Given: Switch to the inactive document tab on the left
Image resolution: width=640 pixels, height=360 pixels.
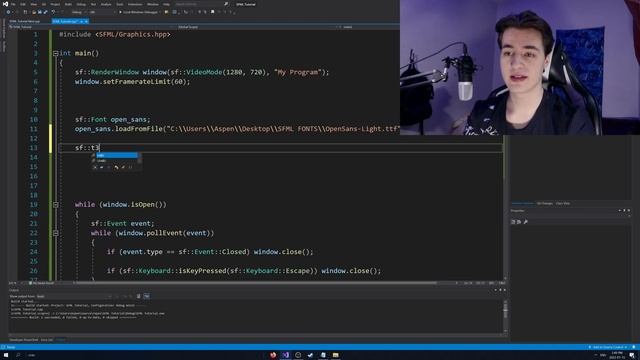Looking at the screenshot, I should 25,21.
